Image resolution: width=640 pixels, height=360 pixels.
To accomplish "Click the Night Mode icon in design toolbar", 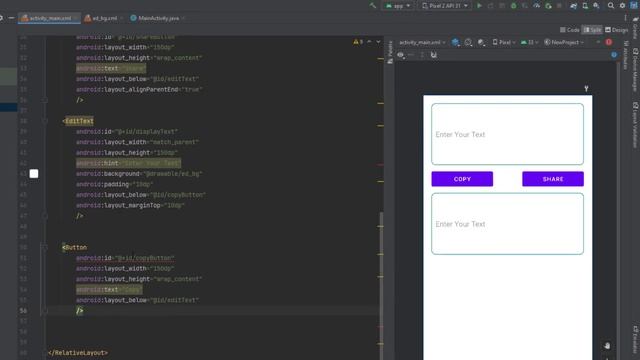I will (481, 42).
